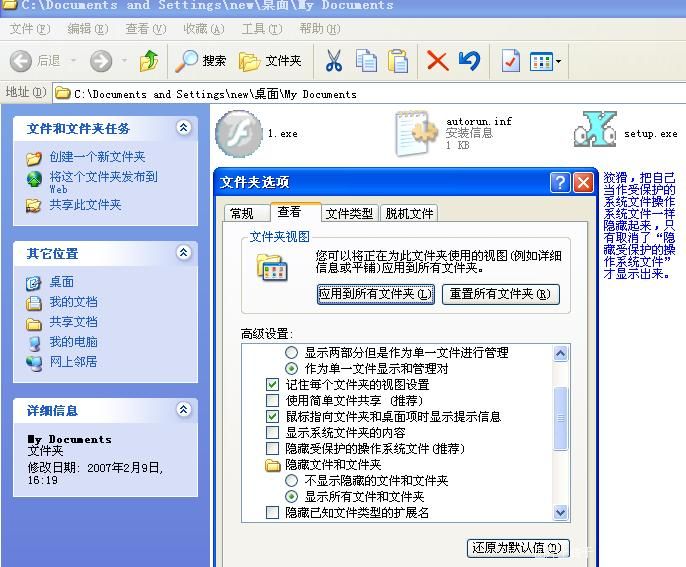Open 网上邻居 in other places

pyautogui.click(x=73, y=362)
